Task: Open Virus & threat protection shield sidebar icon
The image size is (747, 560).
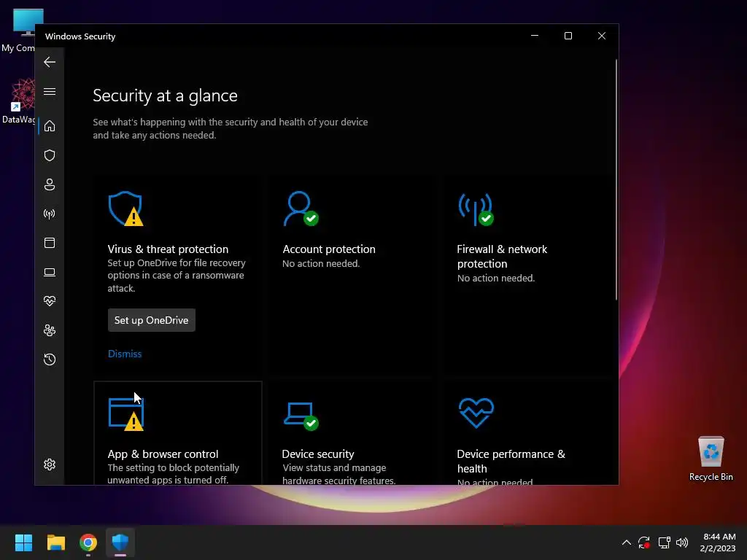Action: click(50, 155)
